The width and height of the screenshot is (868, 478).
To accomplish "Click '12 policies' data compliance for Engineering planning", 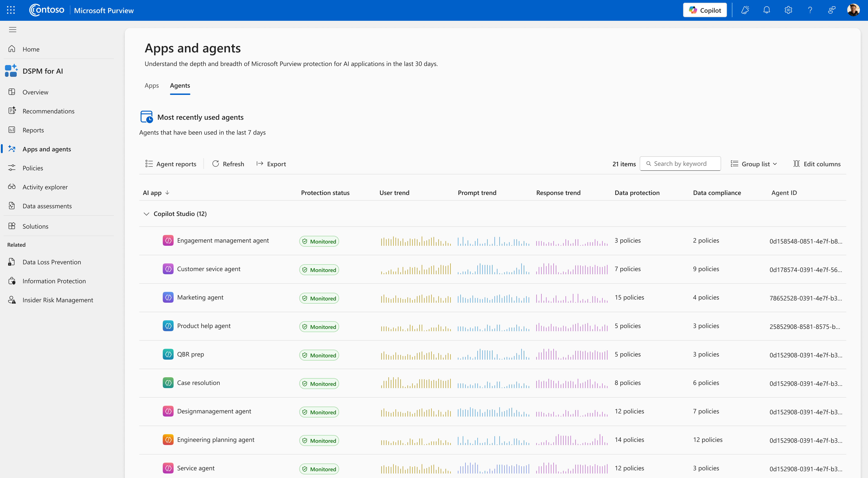I will tap(708, 440).
